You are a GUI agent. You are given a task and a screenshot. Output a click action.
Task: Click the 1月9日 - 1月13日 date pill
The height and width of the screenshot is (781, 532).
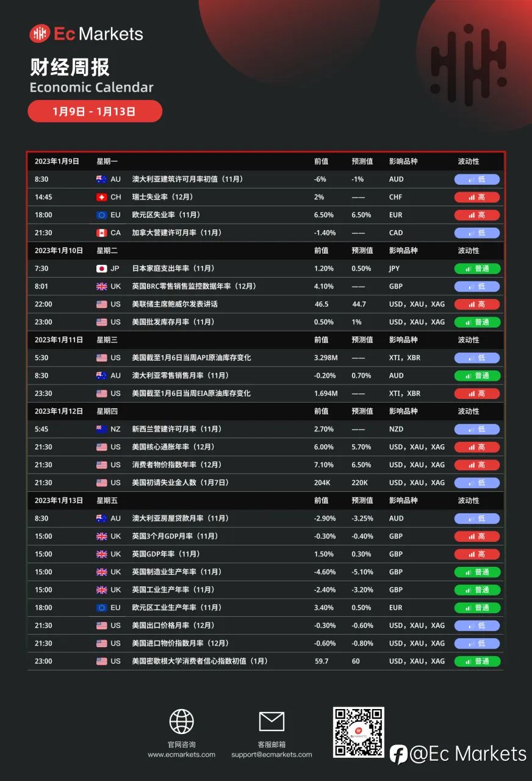[95, 111]
